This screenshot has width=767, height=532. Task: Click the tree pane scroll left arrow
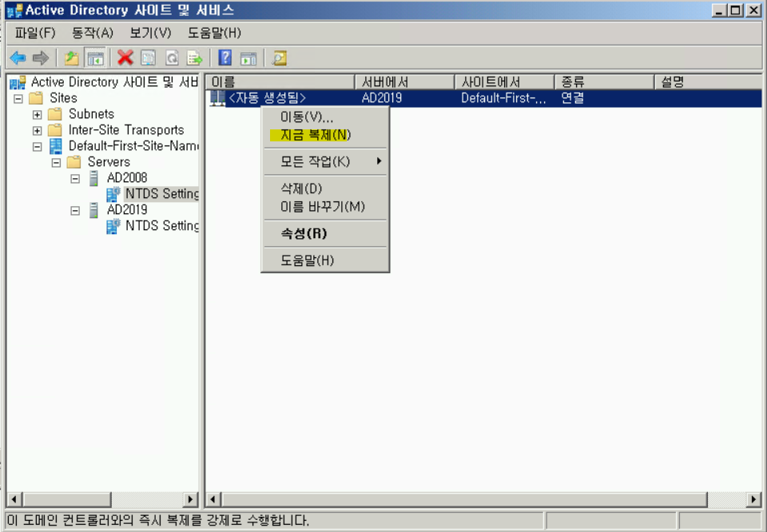click(x=14, y=499)
